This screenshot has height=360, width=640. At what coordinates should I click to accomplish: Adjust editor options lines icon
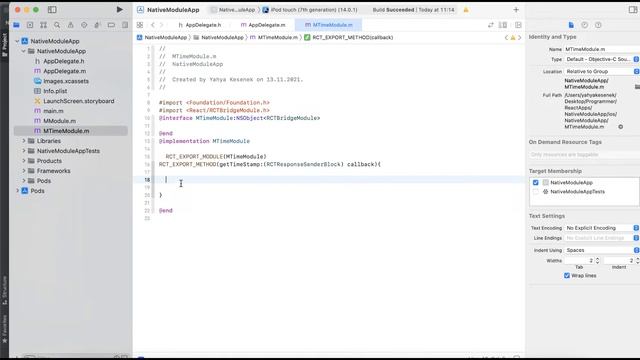pyautogui.click(x=503, y=25)
